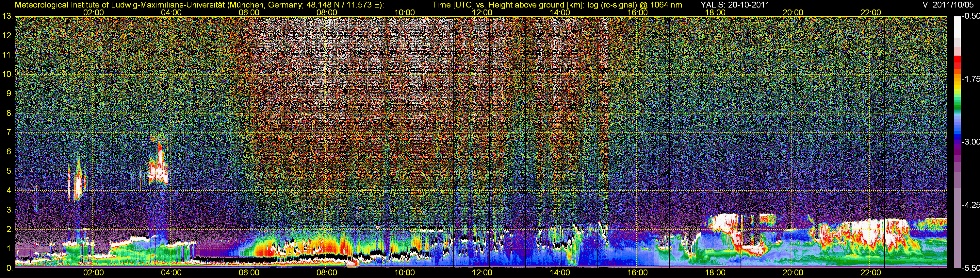Click the 14:00 label on the bottom time axis
Screen dimensions: 980x278
click(560, 273)
